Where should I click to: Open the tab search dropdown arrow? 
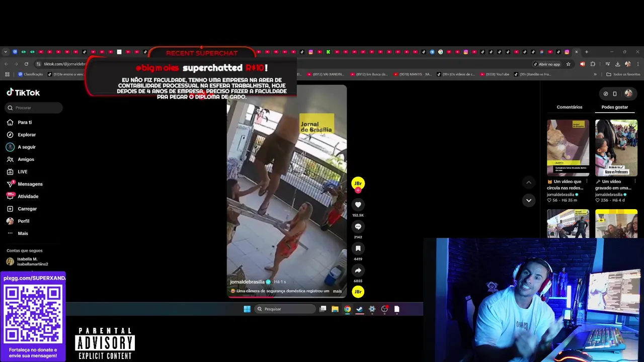(6, 52)
